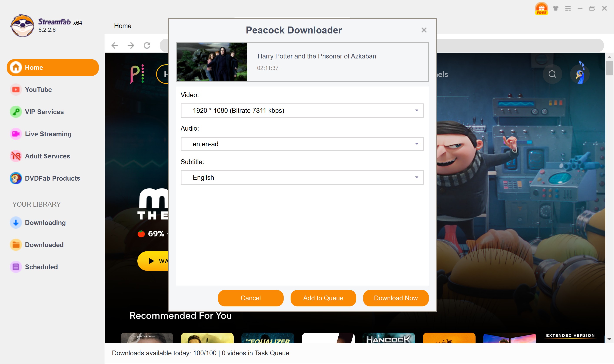Open the Scheduled tasks list
Image resolution: width=614 pixels, height=364 pixels.
click(41, 267)
